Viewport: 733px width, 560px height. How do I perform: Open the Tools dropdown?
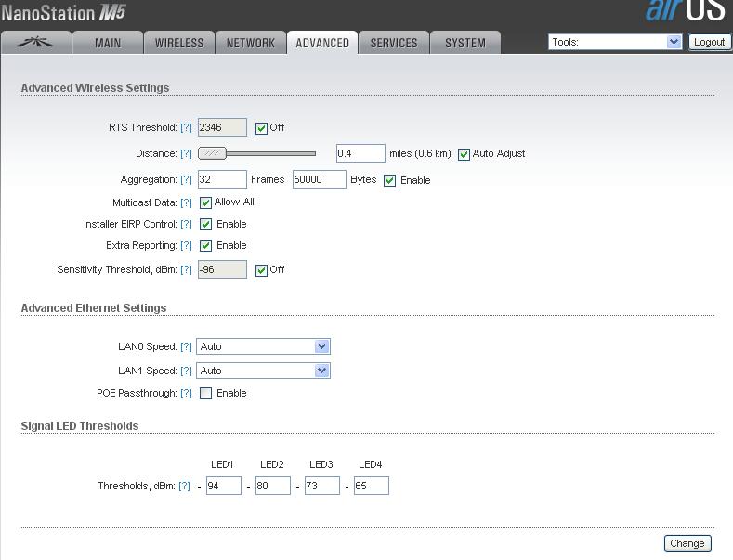tap(615, 42)
